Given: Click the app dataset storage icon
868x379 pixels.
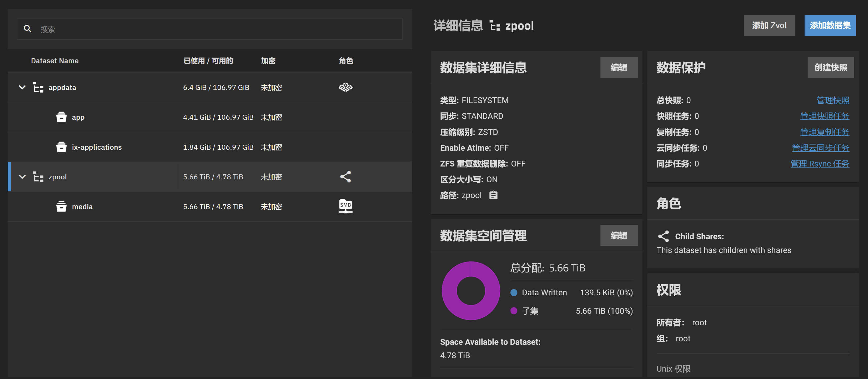Looking at the screenshot, I should click(x=61, y=117).
